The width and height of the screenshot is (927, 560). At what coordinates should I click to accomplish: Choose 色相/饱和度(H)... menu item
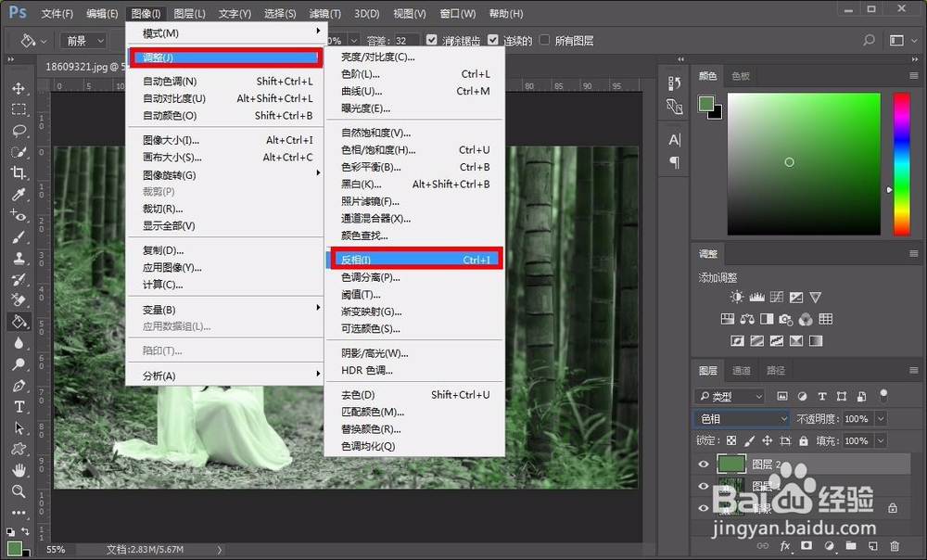(x=414, y=149)
